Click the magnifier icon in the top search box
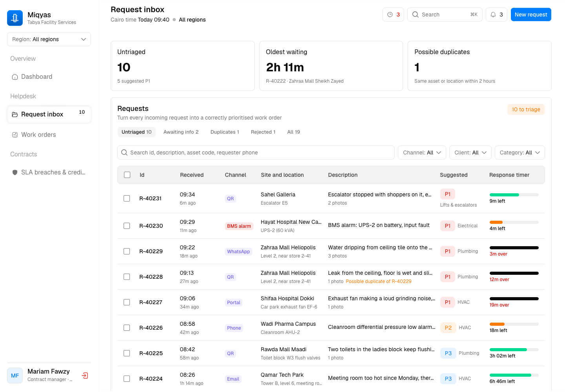The height and width of the screenshot is (392, 565). coord(415,15)
